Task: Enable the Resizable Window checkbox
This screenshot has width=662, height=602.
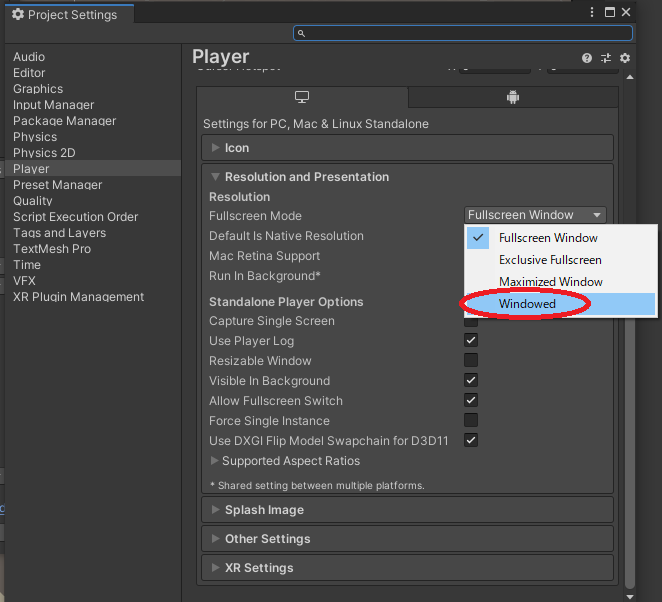Action: [471, 361]
